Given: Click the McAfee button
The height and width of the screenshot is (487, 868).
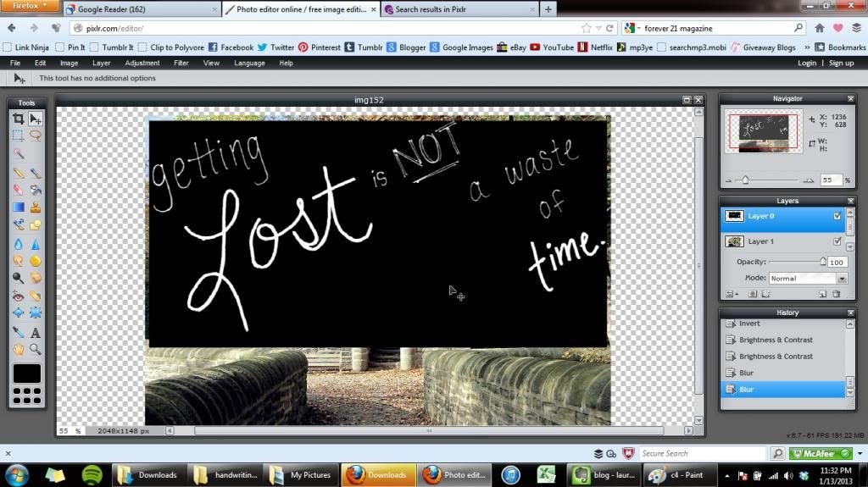Looking at the screenshot, I should (x=821, y=454).
